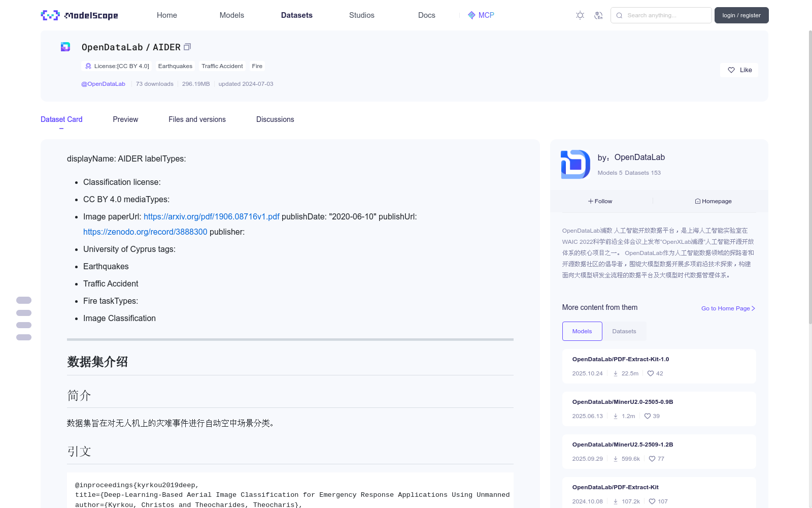The image size is (812, 508).
Task: Click the '简介' section heading
Action: click(x=79, y=395)
